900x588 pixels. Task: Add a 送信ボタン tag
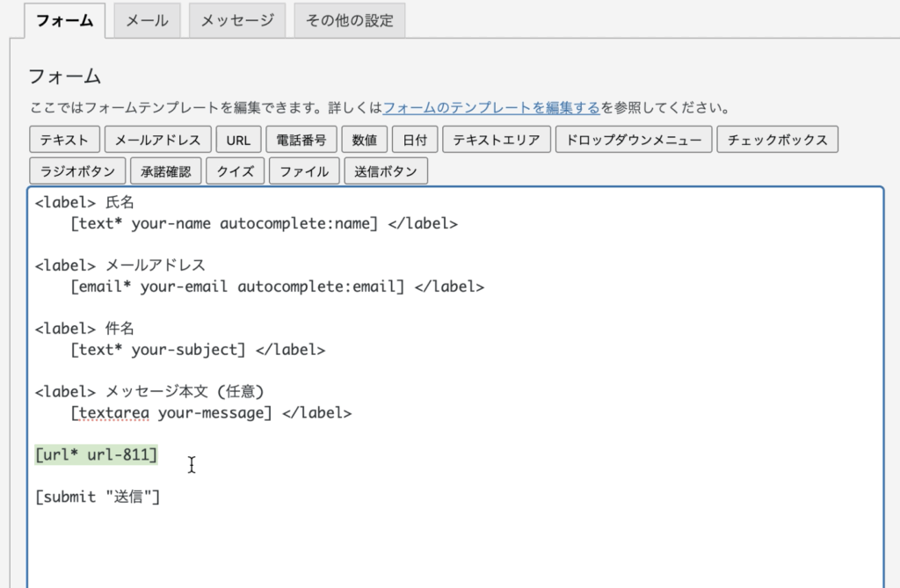click(x=386, y=171)
